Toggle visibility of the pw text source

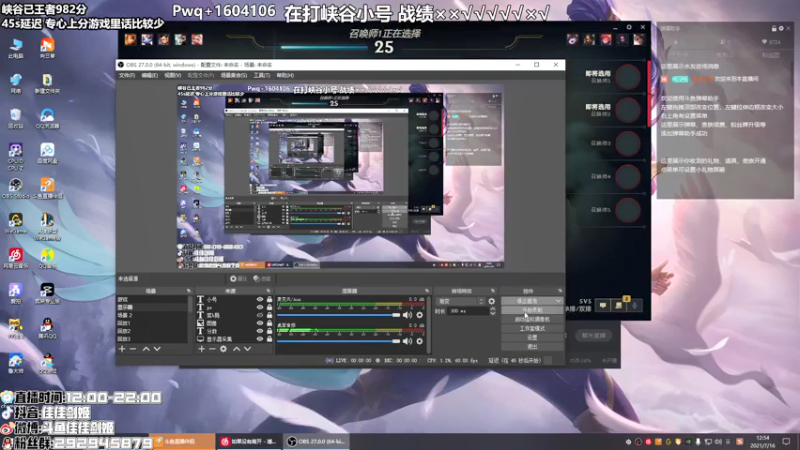click(x=260, y=308)
